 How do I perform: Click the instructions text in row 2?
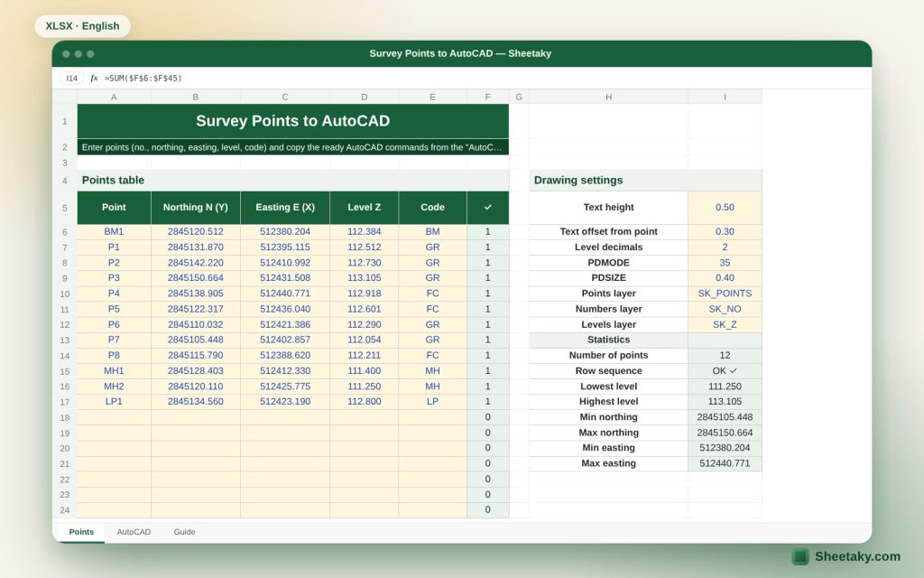(291, 147)
